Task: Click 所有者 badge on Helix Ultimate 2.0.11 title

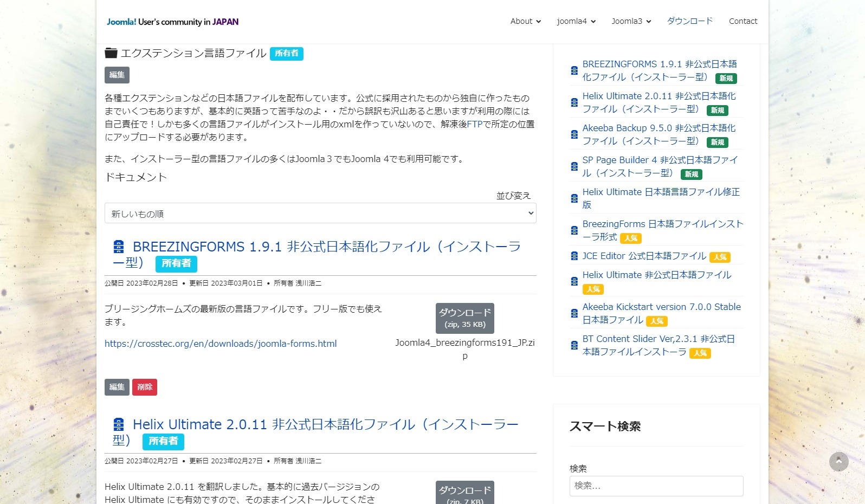Action: 163,441
